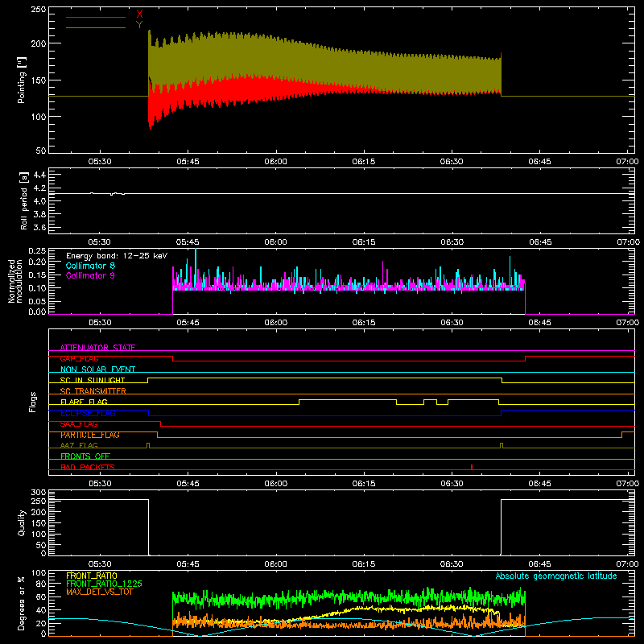Click 06:15 tick label under modulation plot

click(364, 323)
